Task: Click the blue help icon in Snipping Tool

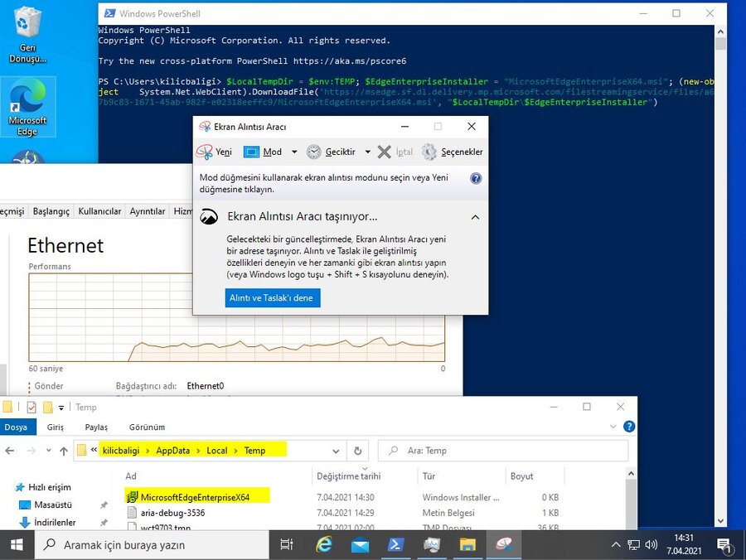Action: [x=475, y=178]
